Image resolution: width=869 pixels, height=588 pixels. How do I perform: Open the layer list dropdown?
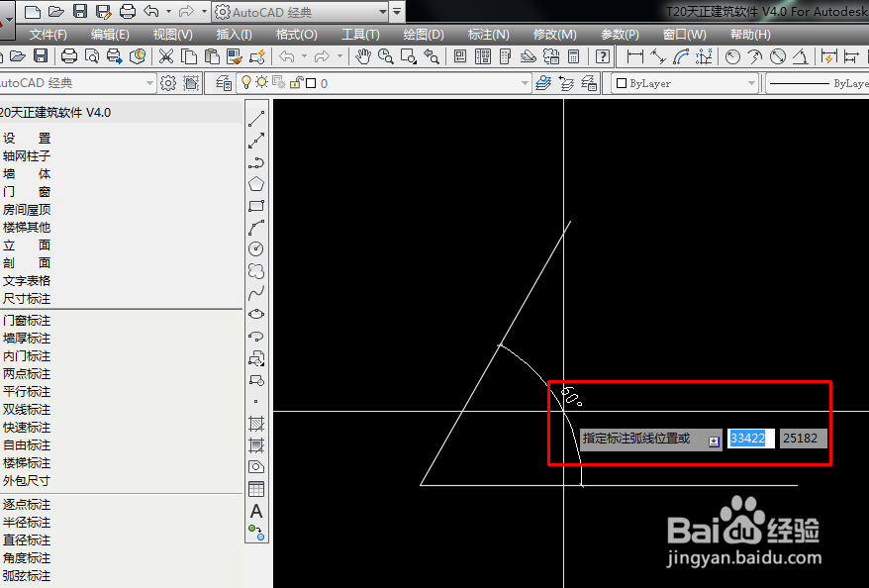coord(525,83)
